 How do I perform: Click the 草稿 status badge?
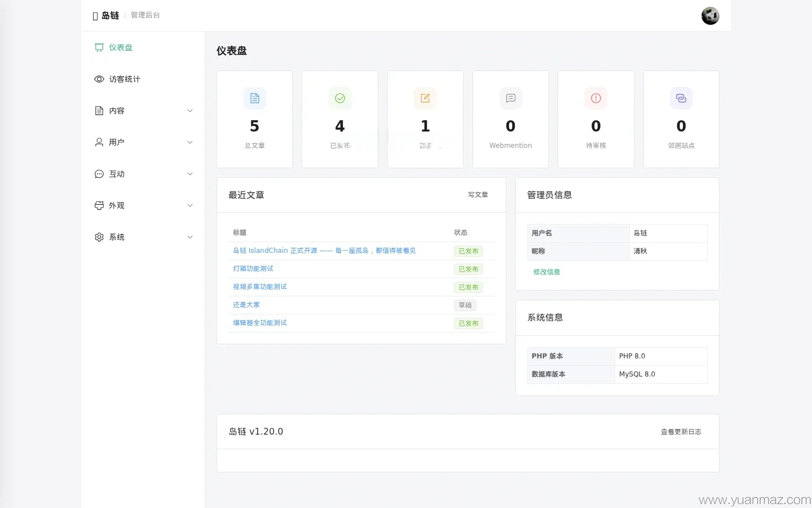465,305
